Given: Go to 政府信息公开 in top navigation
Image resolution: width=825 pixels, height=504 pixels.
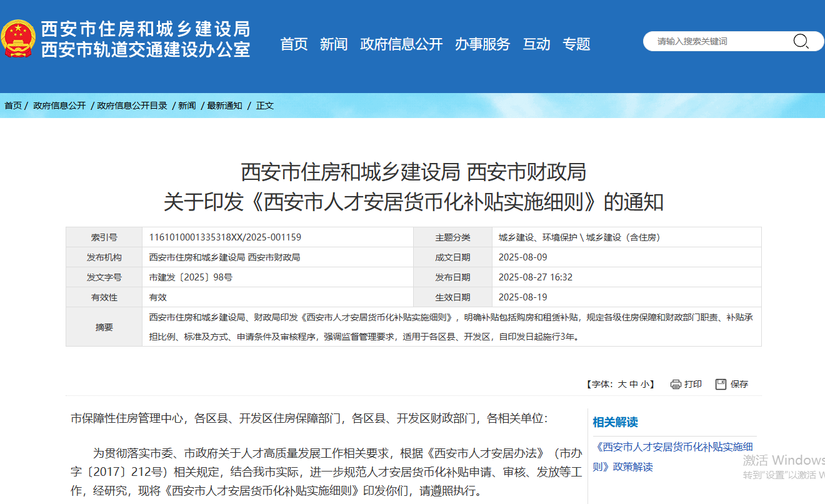Looking at the screenshot, I should (x=401, y=44).
